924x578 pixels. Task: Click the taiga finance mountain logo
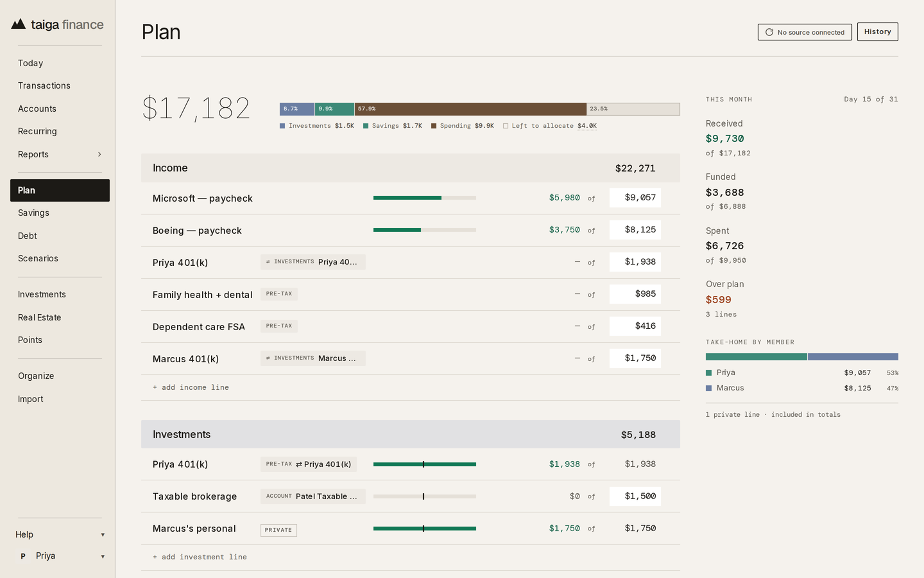pyautogui.click(x=19, y=24)
